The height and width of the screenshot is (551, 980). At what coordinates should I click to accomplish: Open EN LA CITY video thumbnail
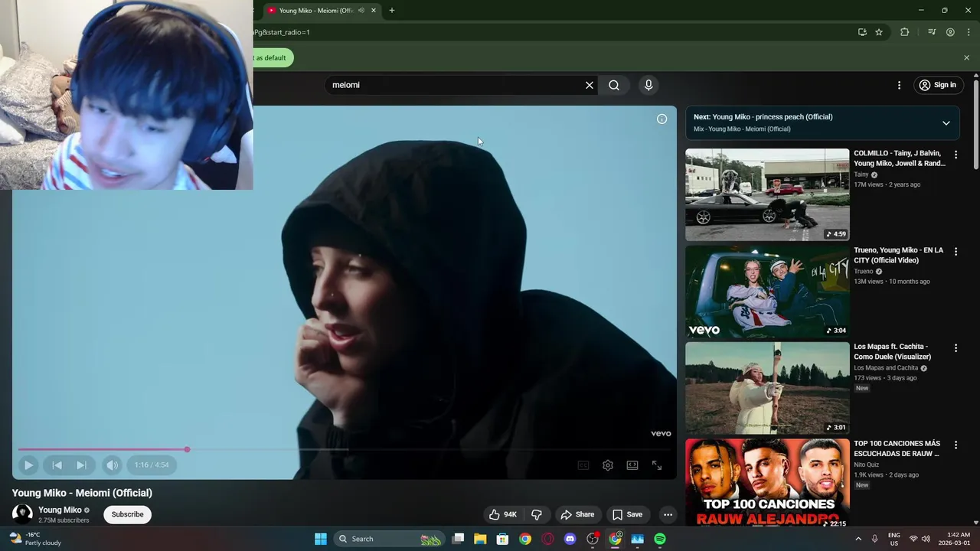point(767,292)
